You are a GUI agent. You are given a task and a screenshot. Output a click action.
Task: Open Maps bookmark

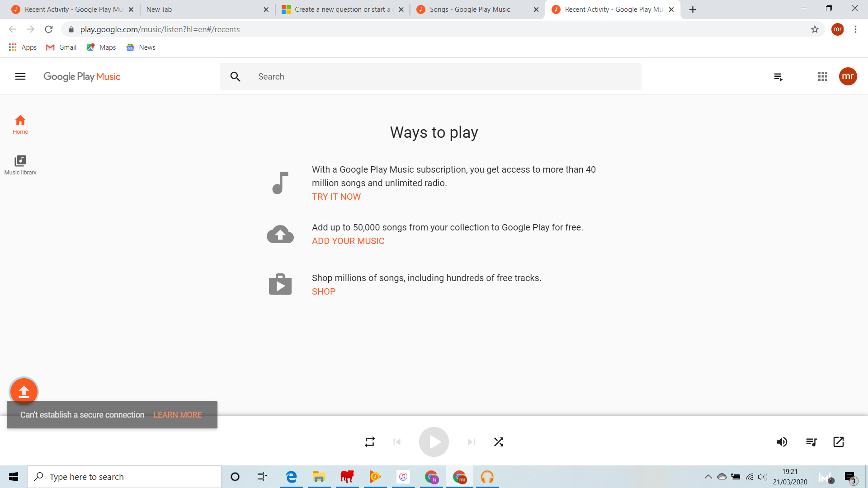click(x=101, y=47)
